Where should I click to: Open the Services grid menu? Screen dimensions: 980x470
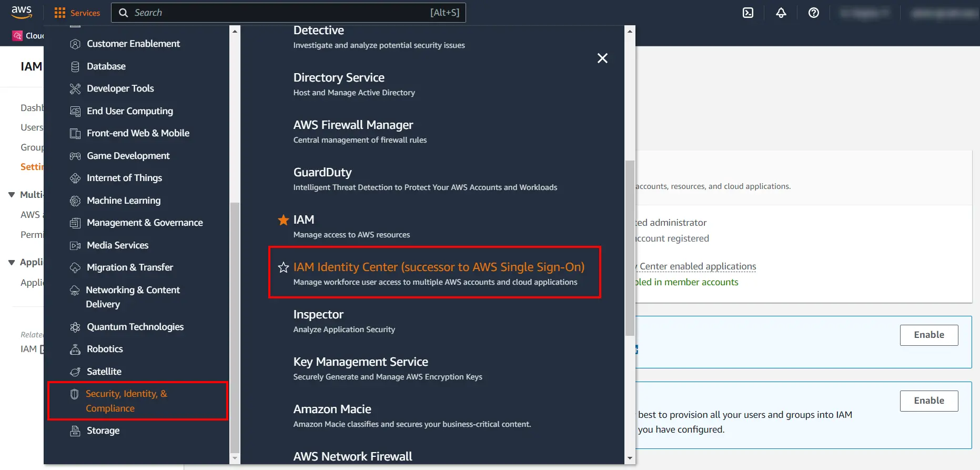(x=77, y=13)
